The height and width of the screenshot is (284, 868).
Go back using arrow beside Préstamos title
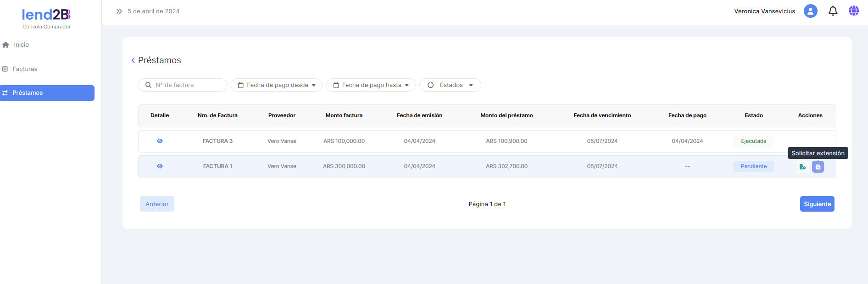pyautogui.click(x=133, y=60)
